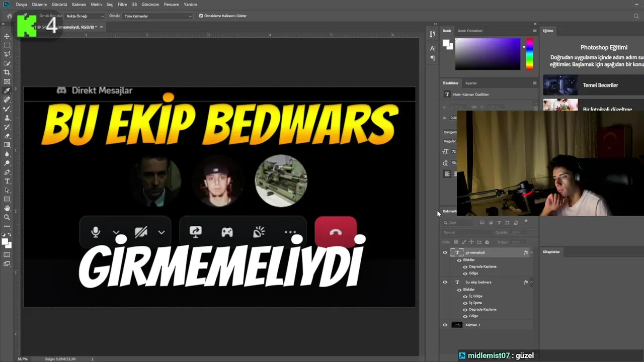
Task: Open the Character panel icon
Action: coord(432,49)
